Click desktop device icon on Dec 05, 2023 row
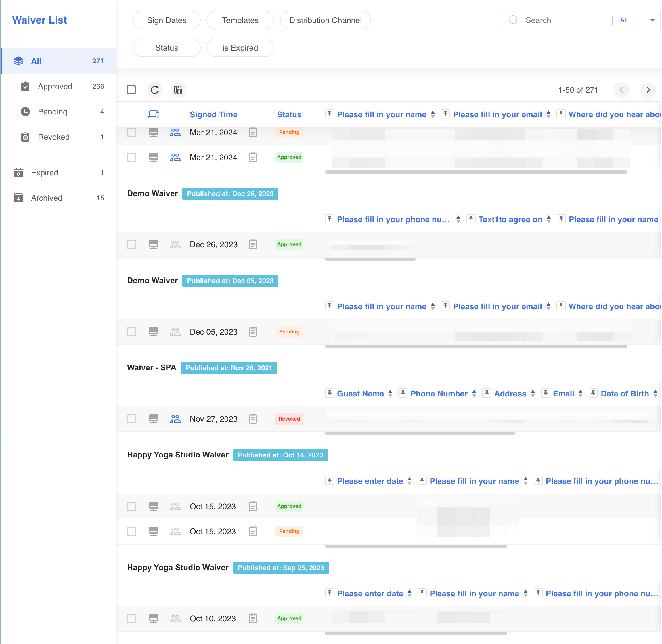Viewport: 662px width, 644px height. tap(154, 331)
